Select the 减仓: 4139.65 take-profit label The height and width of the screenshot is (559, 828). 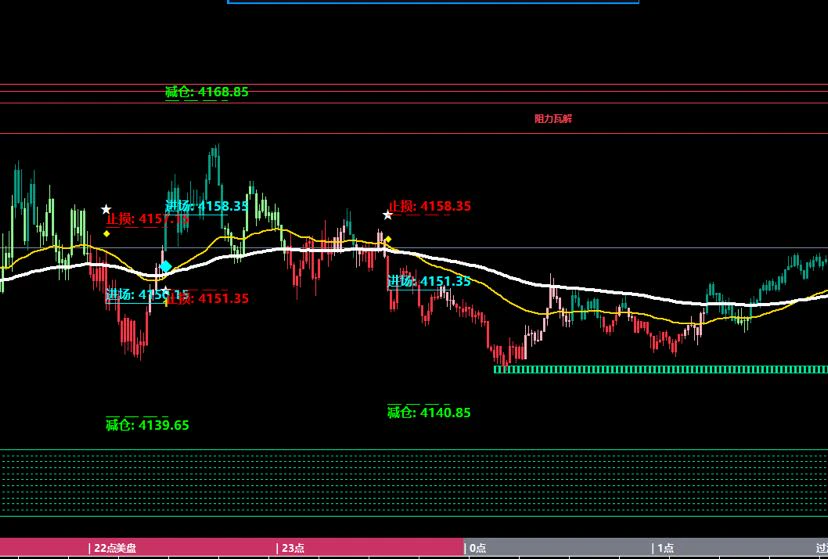[147, 425]
